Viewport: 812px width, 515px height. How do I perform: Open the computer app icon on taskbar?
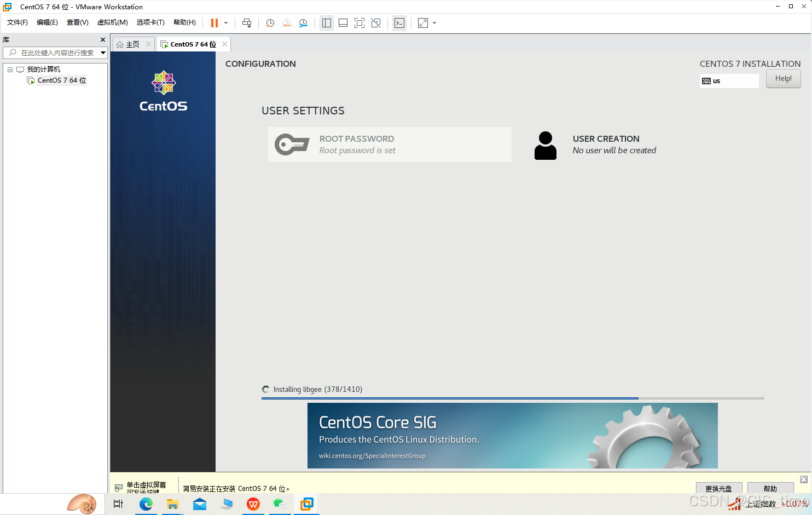227,504
